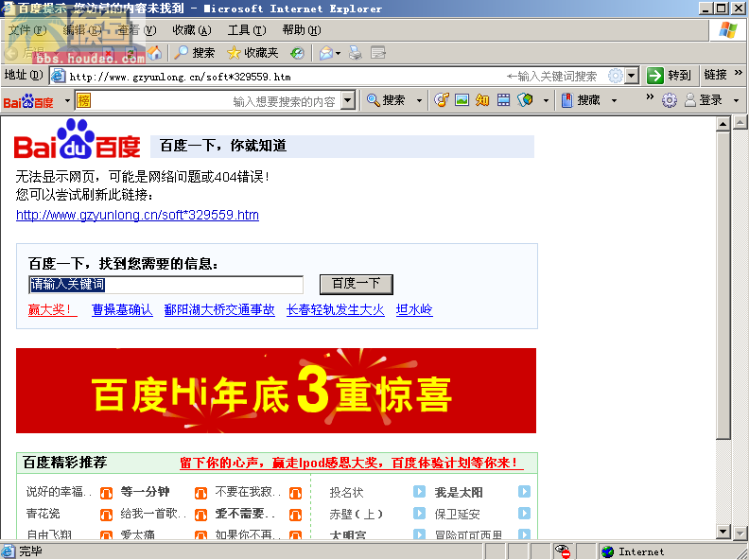Show more Baidu toolbar buttons chevron
Screen dimensions: 749x560
click(x=649, y=97)
